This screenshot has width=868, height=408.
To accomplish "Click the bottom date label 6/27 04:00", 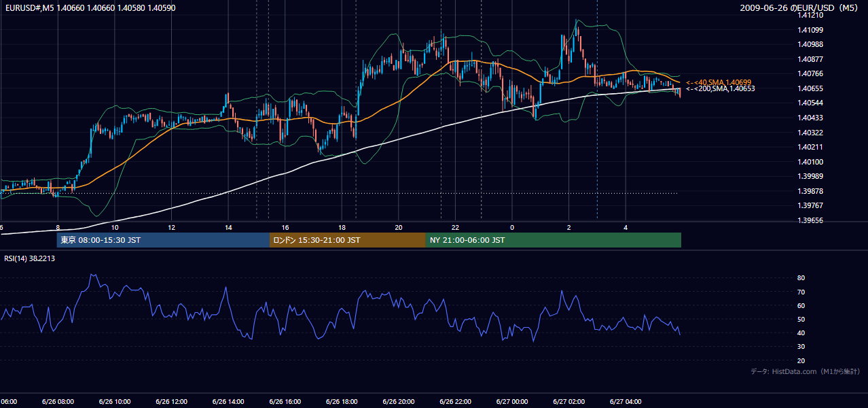I will pyautogui.click(x=626, y=401).
